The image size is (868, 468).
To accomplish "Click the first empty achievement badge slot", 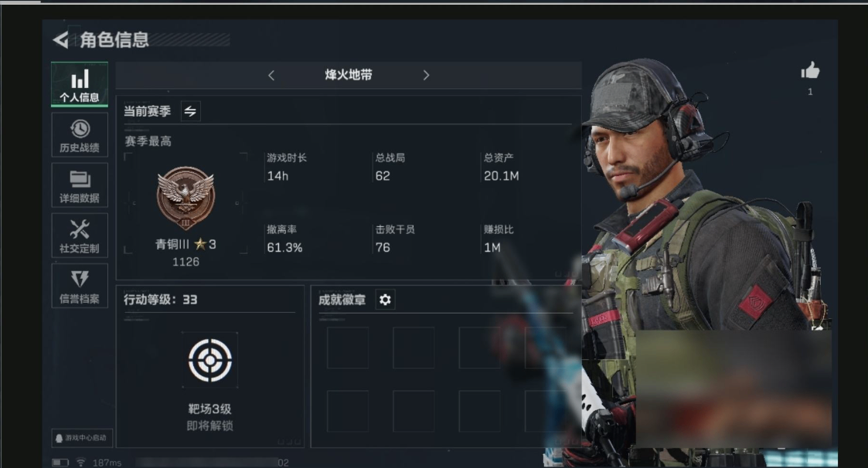I will point(348,348).
